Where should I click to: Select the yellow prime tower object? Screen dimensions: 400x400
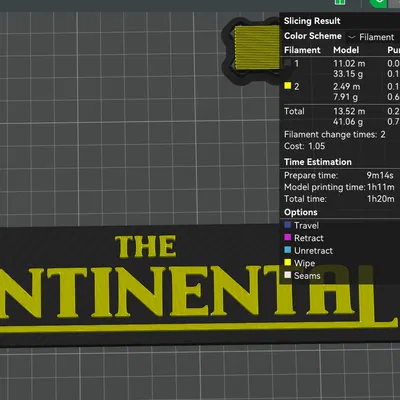[257, 48]
